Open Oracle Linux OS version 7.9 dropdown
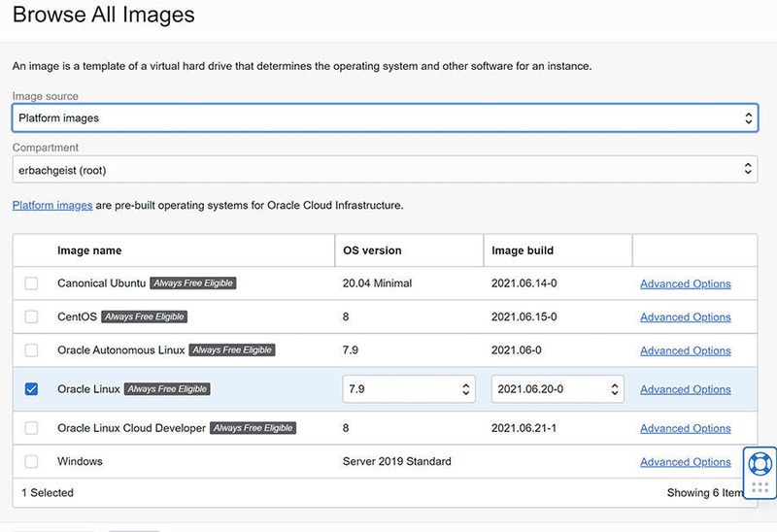This screenshot has width=777, height=532. coord(408,389)
